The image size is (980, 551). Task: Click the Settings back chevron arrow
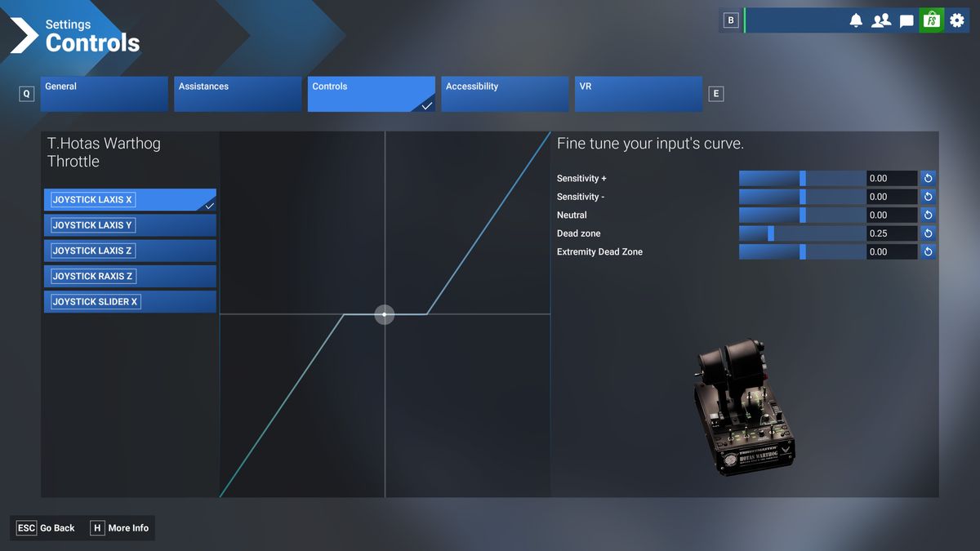24,35
